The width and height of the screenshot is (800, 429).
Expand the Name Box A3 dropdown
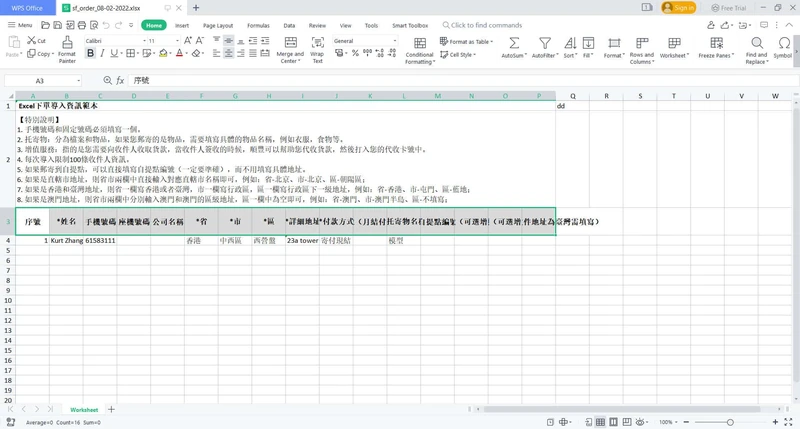(x=78, y=81)
